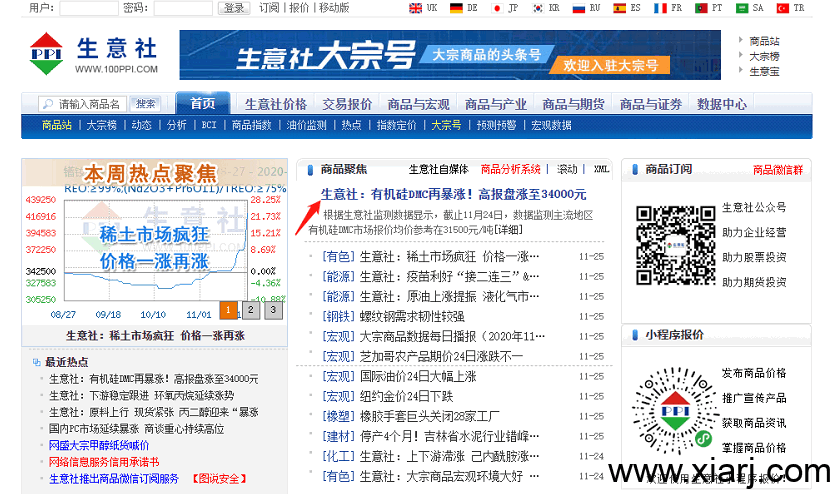Open the 生意宝 link beside banner
This screenshot has height=494, width=835.
[764, 71]
